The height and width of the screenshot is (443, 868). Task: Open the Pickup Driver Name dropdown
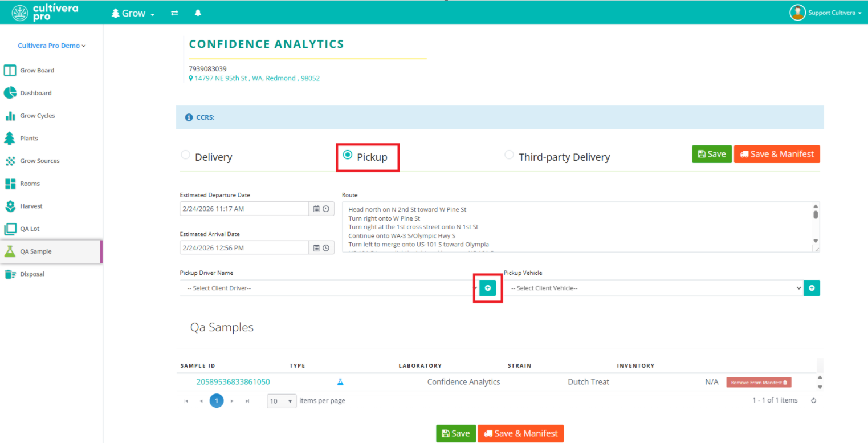pos(328,288)
